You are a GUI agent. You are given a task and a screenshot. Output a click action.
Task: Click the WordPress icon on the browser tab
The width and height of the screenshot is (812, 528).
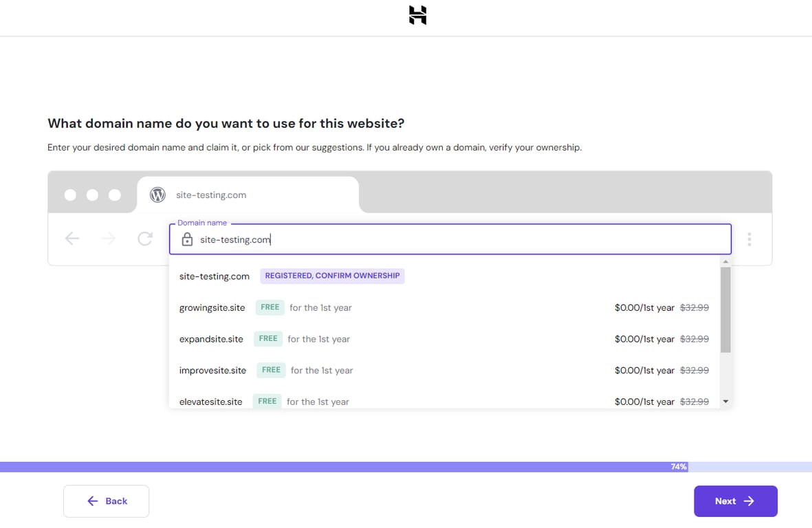[x=157, y=195]
